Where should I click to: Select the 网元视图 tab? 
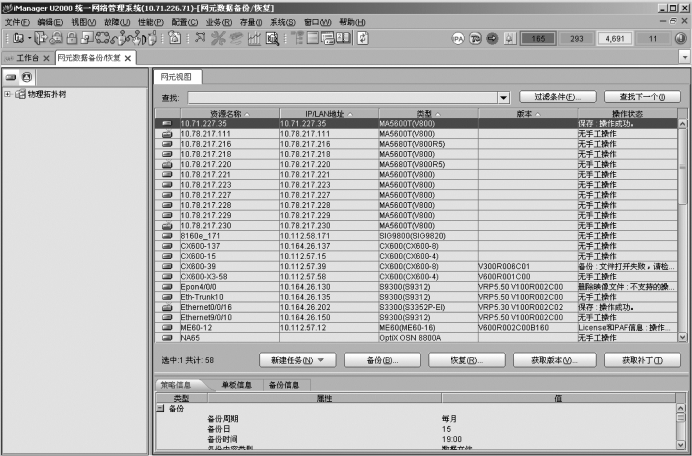point(176,77)
